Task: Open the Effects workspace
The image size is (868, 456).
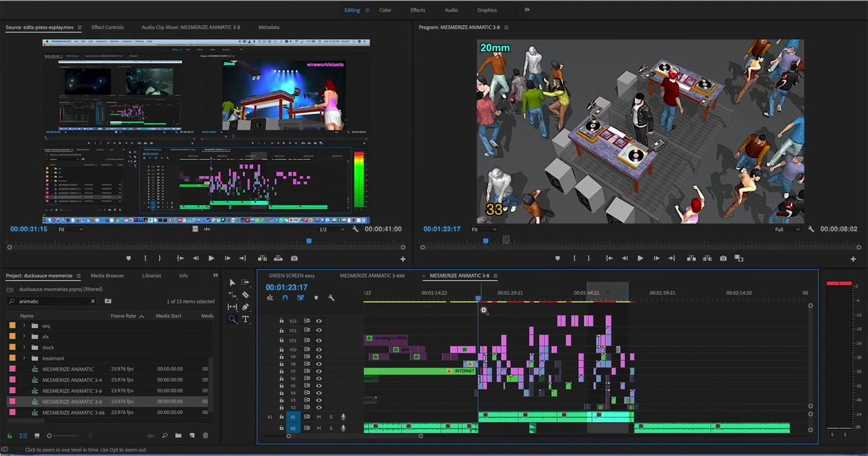Action: coord(417,10)
